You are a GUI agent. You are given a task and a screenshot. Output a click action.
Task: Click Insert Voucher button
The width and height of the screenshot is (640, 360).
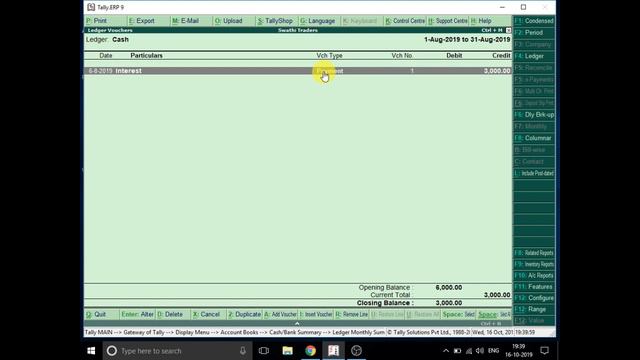(316, 315)
